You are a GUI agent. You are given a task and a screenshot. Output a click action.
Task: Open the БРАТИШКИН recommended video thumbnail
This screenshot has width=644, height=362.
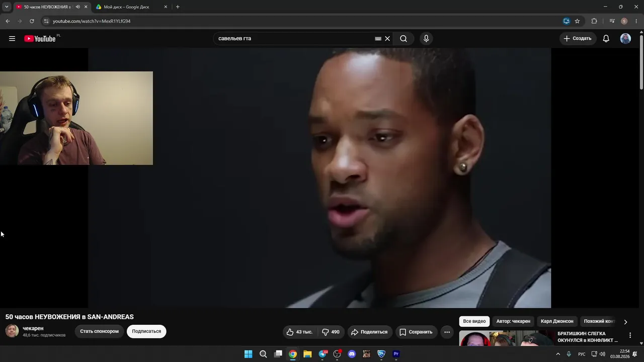[x=507, y=338]
